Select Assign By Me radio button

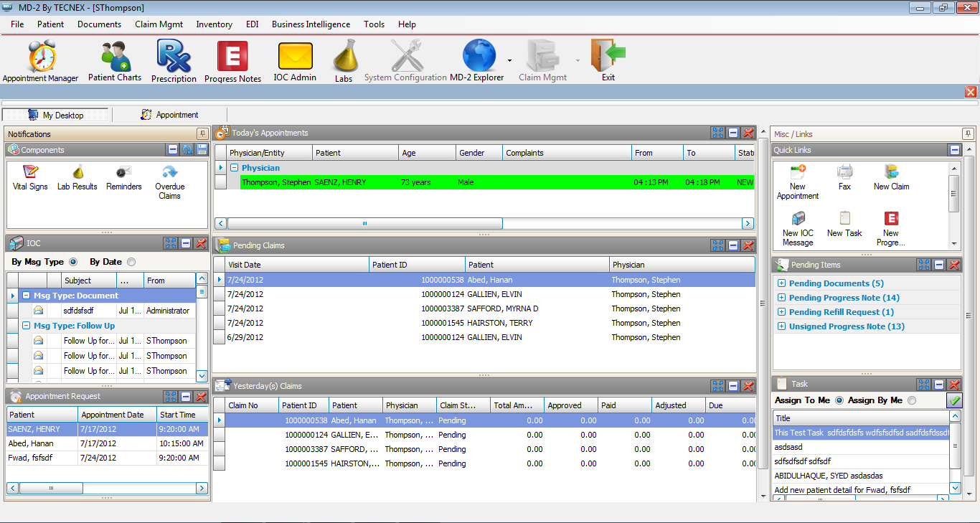coord(912,400)
